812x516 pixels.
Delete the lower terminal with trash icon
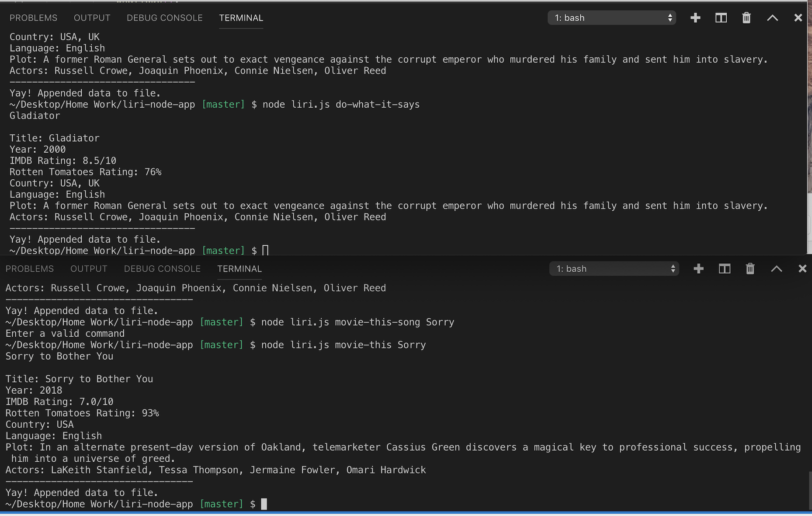[750, 269]
